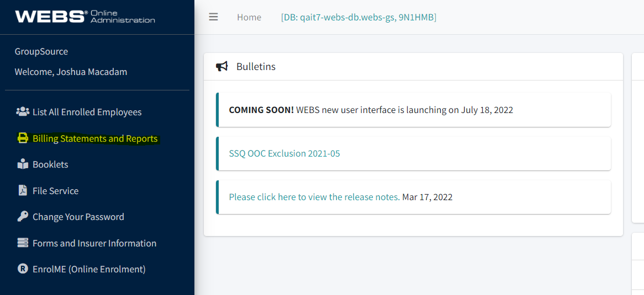Open the SSQ OOC Exclusion 2021-05 bulletin
The height and width of the screenshot is (295, 644).
pyautogui.click(x=284, y=153)
